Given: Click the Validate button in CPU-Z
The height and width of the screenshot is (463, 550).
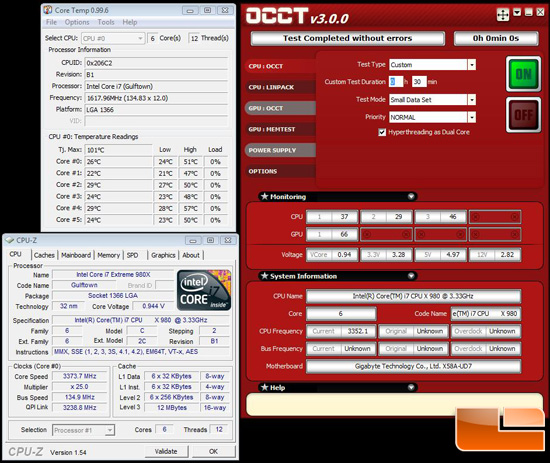Looking at the screenshot, I should point(166,451).
